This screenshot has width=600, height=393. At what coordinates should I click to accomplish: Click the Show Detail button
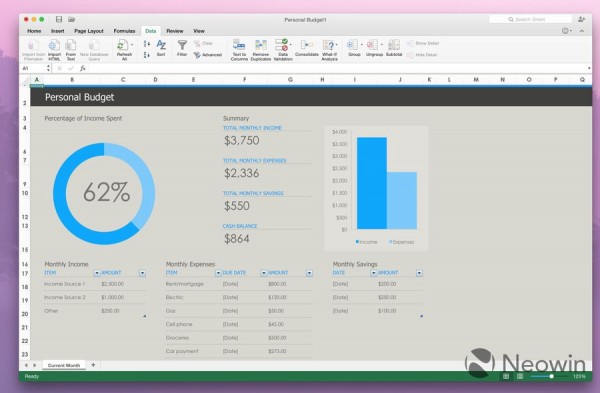[423, 43]
